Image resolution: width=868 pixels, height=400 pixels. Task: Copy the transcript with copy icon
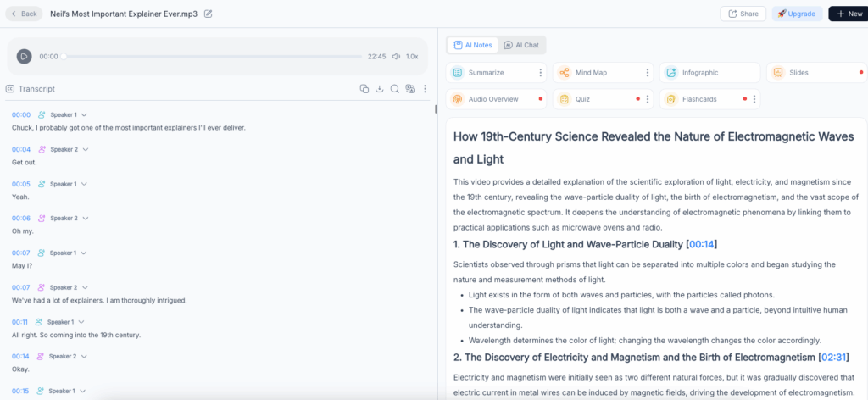364,88
